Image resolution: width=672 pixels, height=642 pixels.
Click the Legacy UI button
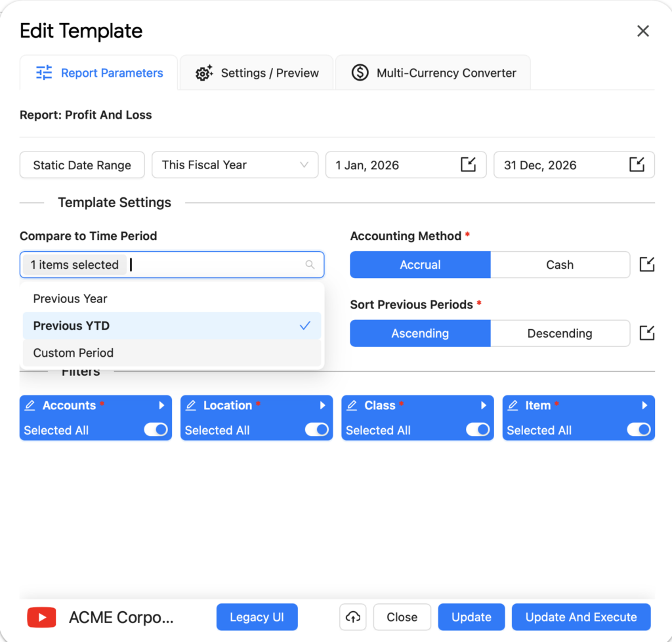(257, 617)
